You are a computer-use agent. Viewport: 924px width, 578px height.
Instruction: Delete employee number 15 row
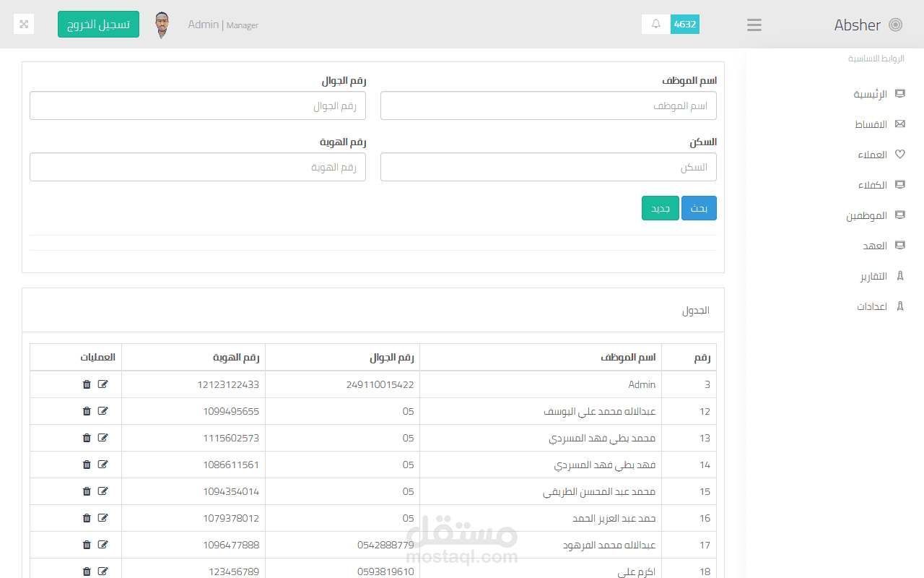(87, 491)
